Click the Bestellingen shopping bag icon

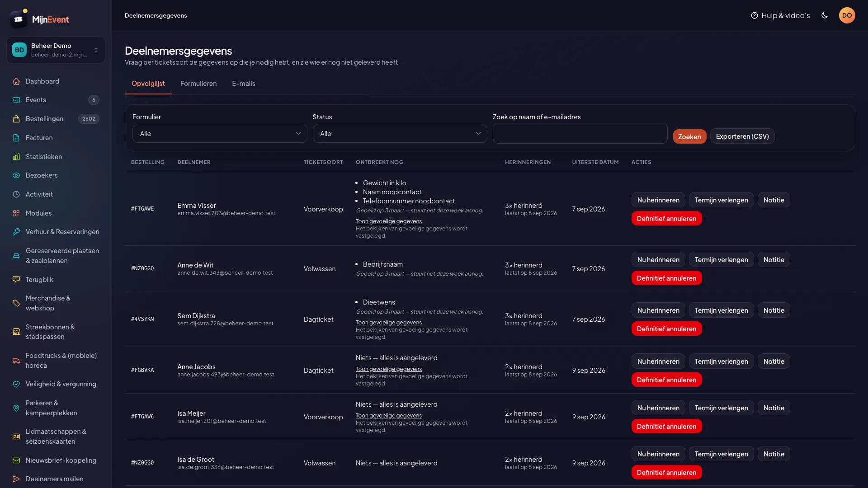16,119
